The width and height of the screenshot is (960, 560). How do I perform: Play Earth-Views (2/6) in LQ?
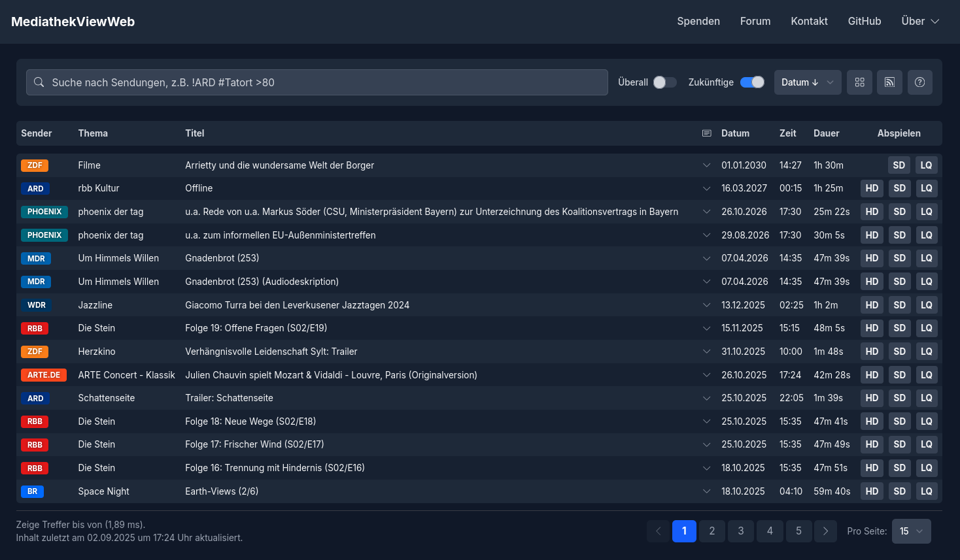click(927, 491)
